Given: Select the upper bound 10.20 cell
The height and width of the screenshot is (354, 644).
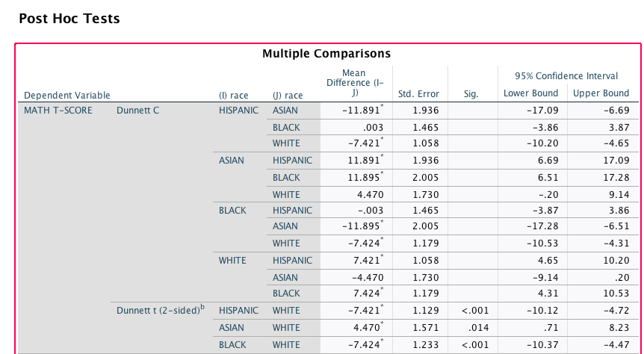Looking at the screenshot, I should [x=616, y=261].
